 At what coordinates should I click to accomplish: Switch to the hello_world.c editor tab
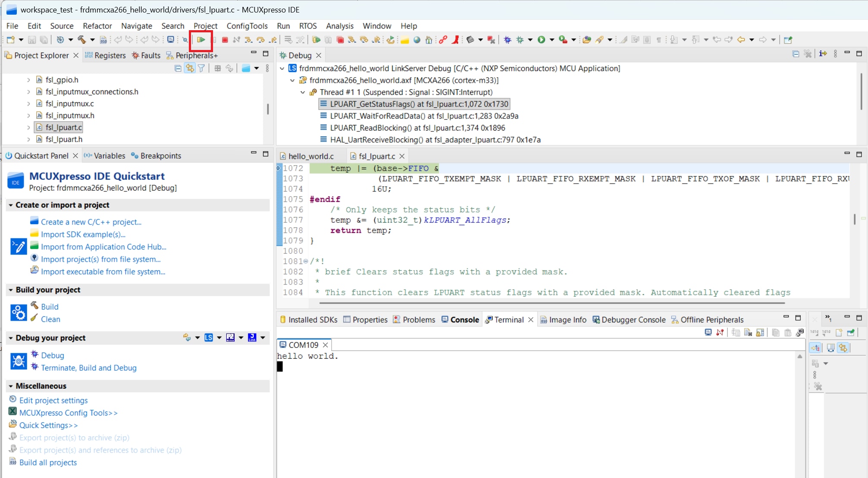(x=311, y=156)
